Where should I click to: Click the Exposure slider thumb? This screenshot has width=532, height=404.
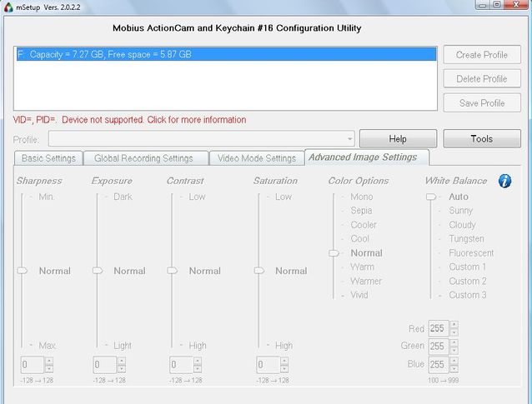98,271
